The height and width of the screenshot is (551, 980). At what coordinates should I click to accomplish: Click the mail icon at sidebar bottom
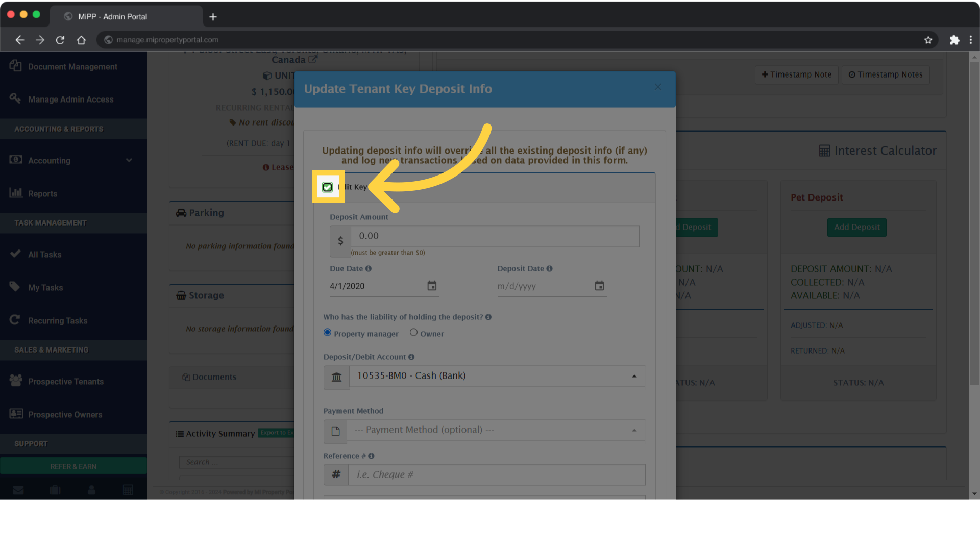pos(18,490)
